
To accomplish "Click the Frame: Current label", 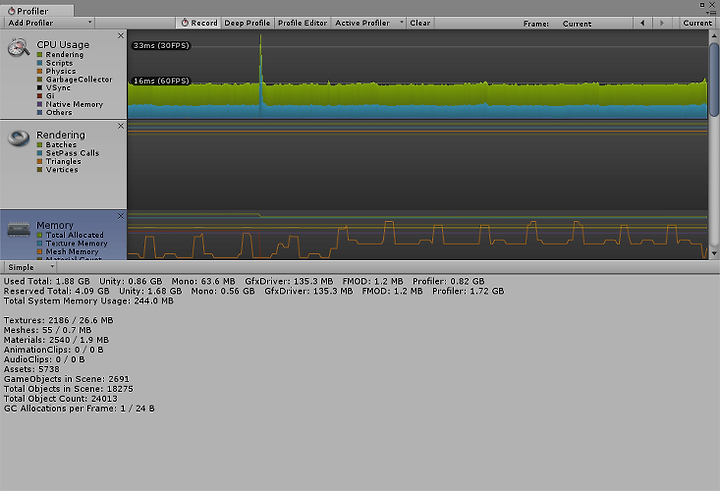I will 557,23.
